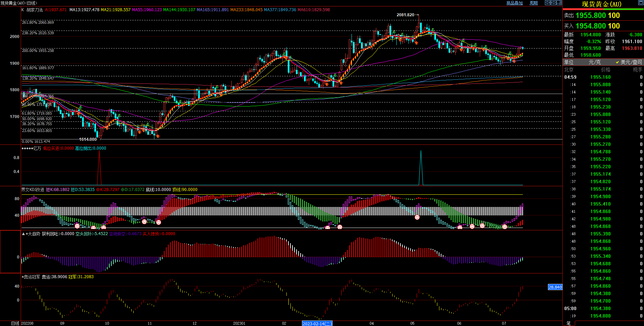Click the split window layout icon
The width and height of the screenshot is (644, 326).
pyautogui.click(x=559, y=3)
